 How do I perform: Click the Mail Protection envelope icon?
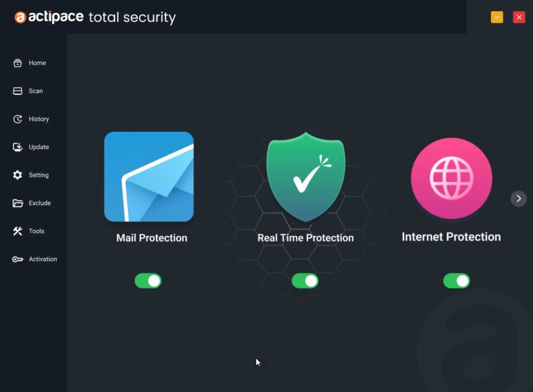pyautogui.click(x=149, y=177)
